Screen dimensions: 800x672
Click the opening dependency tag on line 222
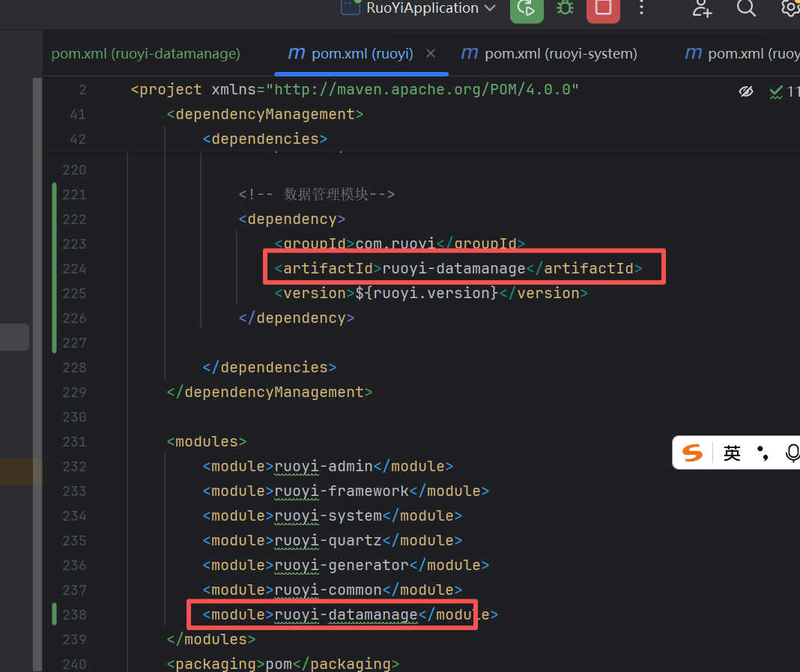coord(292,220)
